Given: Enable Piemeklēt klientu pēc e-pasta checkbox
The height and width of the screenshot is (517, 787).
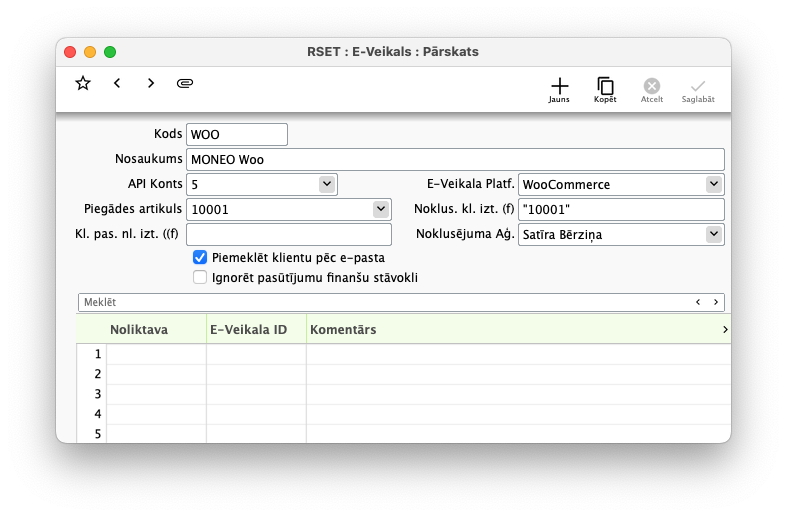Looking at the screenshot, I should pyautogui.click(x=200, y=257).
